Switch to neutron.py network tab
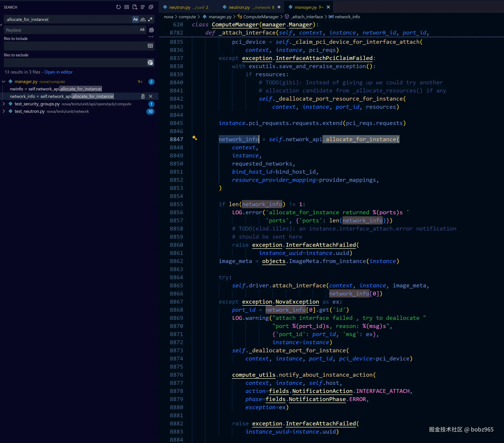The image size is (504, 443). tap(251, 7)
